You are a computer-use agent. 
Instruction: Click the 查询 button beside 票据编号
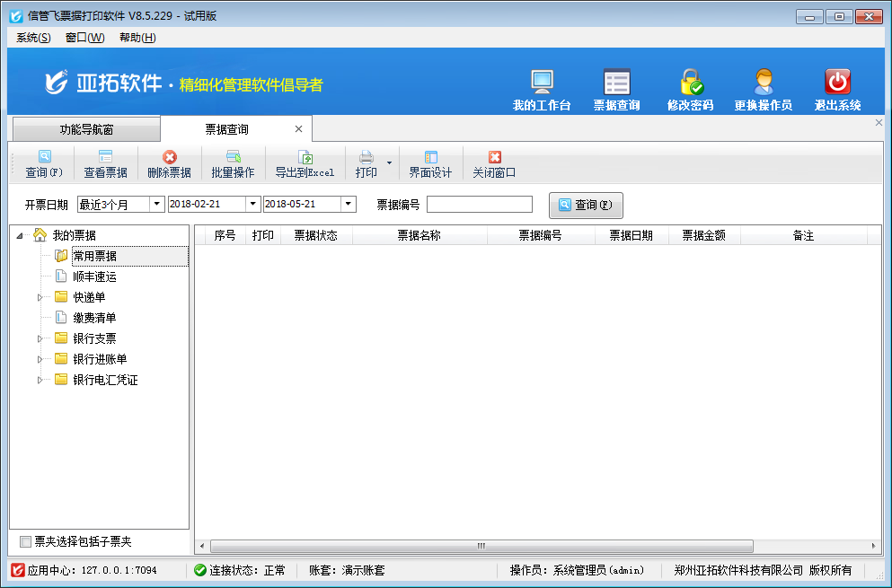click(x=585, y=205)
